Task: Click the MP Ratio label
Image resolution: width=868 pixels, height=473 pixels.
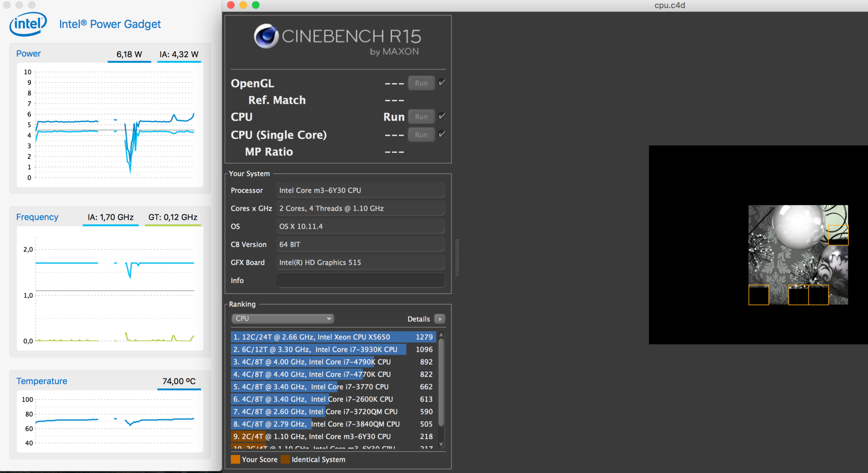Action: 269,152
